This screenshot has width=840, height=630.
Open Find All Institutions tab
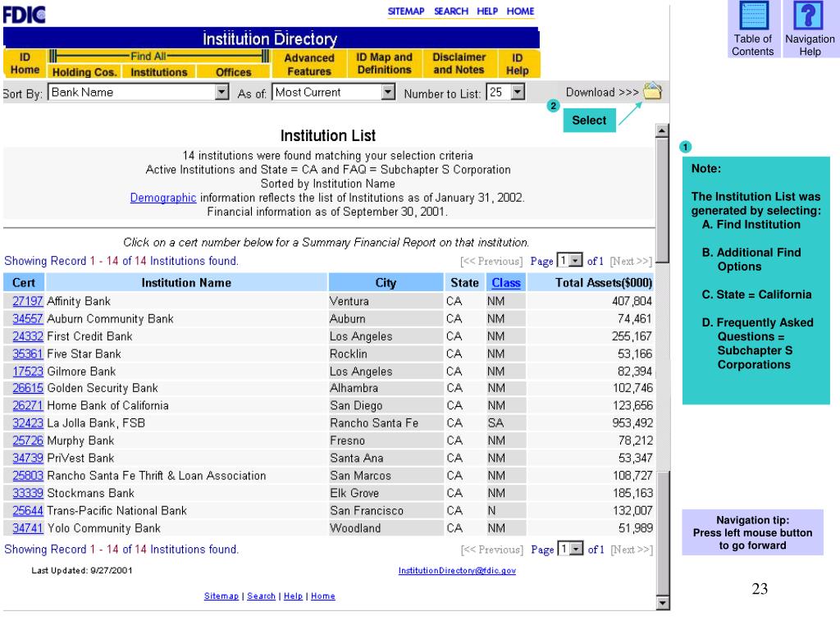coord(159,72)
